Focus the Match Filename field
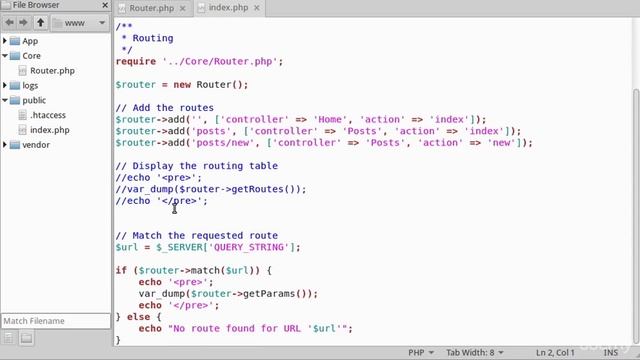The image size is (640, 360). pos(56,321)
